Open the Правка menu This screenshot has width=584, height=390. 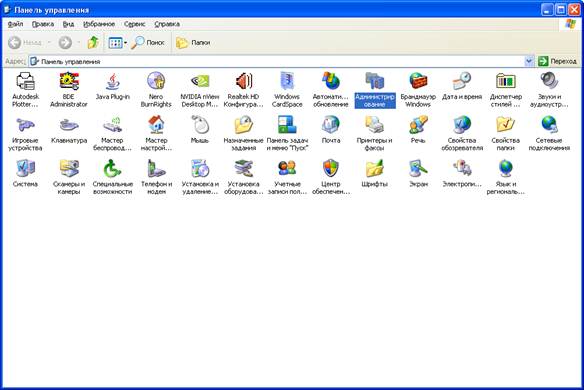43,24
